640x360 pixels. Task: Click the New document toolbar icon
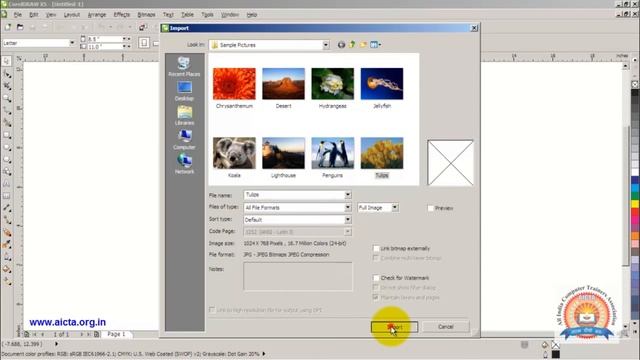[8, 27]
